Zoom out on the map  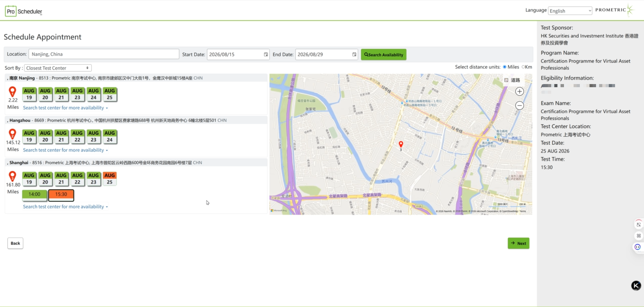pos(519,106)
